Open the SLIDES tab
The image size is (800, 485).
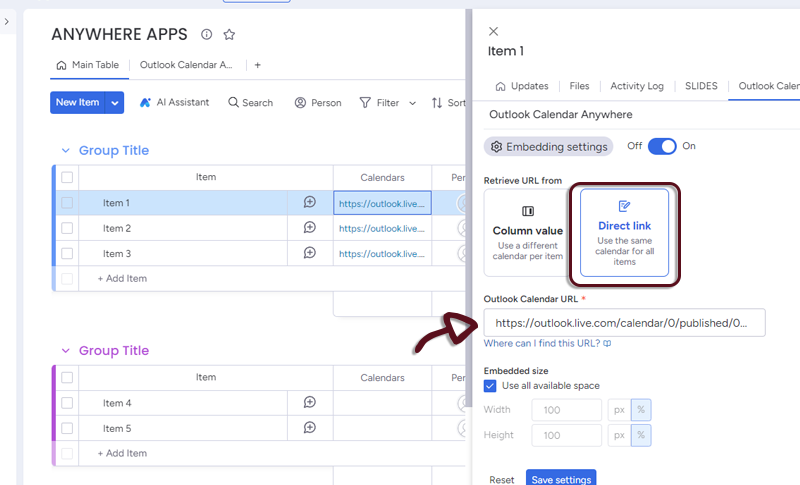tap(701, 86)
